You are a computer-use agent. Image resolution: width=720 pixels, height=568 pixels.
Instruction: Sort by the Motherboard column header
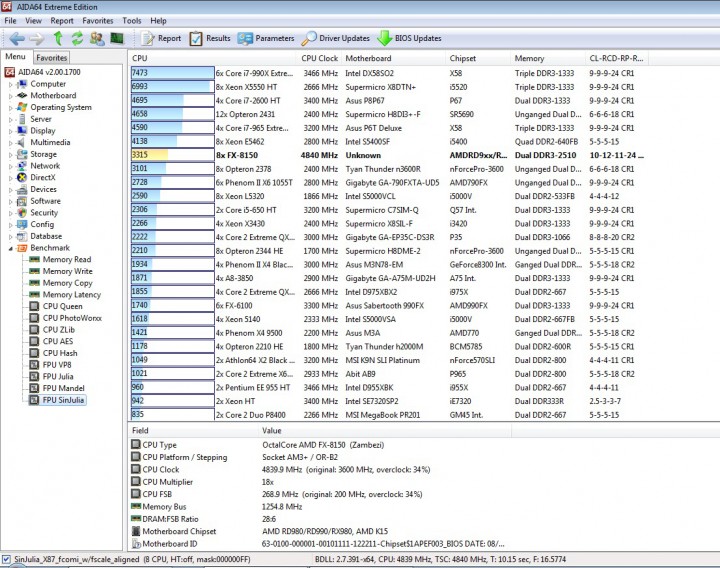pyautogui.click(x=394, y=58)
